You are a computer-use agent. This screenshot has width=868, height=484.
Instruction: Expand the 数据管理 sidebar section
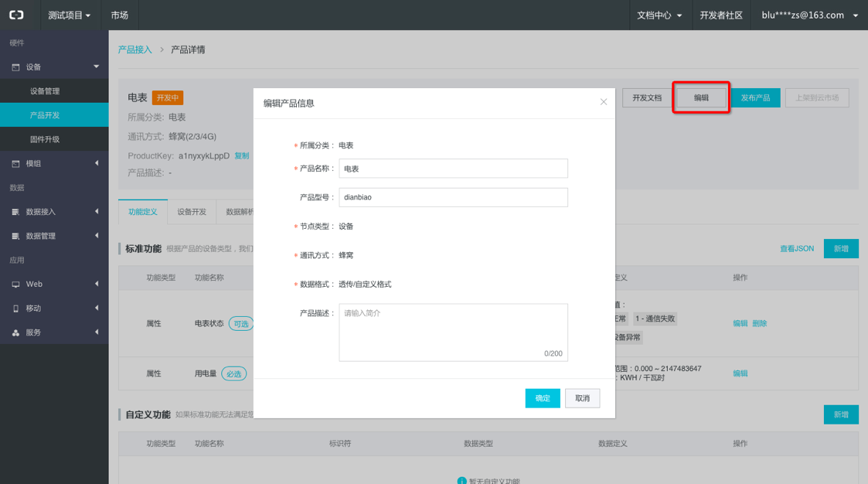(x=97, y=236)
